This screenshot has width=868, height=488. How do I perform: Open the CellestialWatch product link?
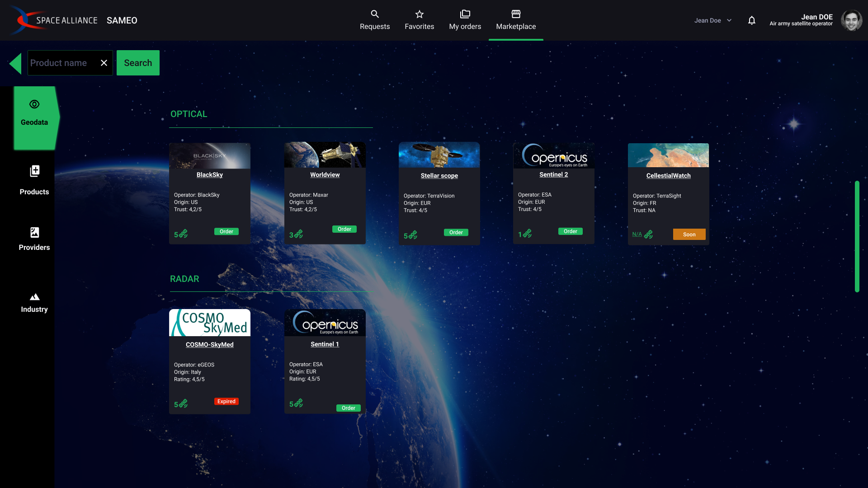(669, 176)
